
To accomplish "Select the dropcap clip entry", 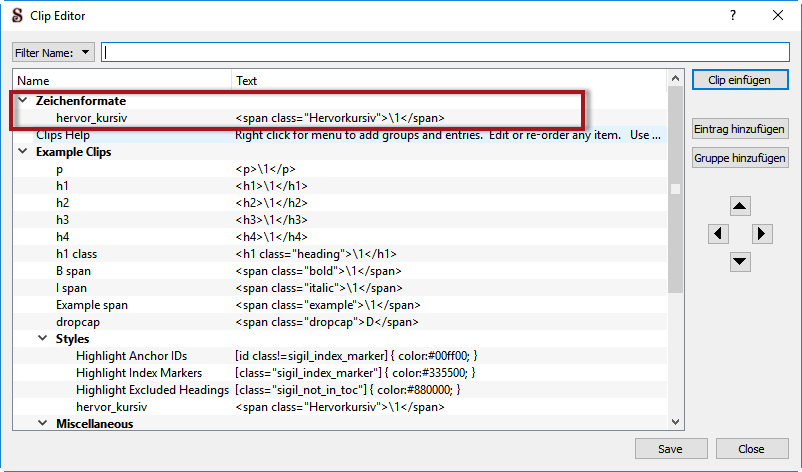I will [78, 322].
